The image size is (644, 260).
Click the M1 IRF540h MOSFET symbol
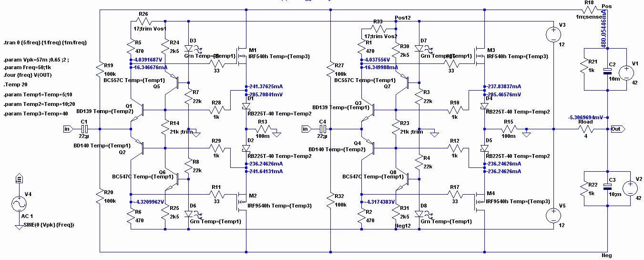tap(242, 56)
